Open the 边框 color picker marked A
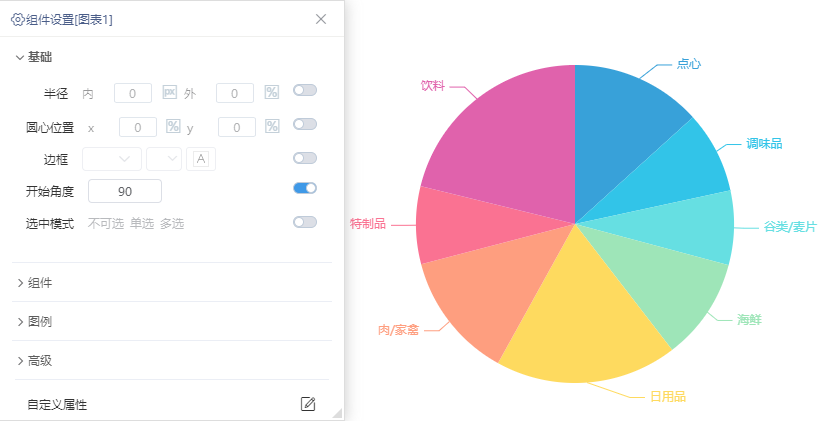 (201, 159)
